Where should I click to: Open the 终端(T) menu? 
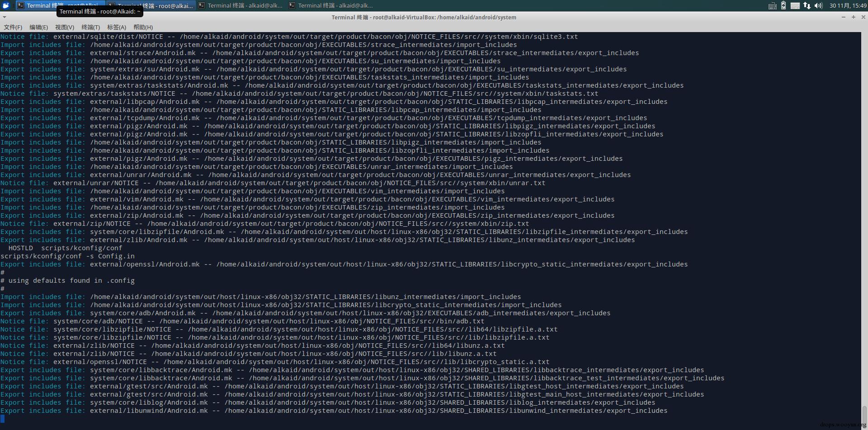tap(90, 27)
